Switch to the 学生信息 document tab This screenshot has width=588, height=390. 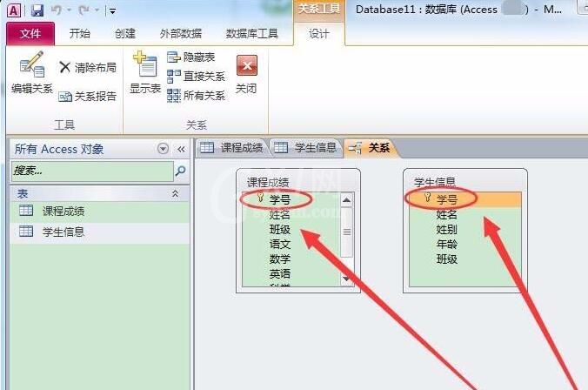point(305,148)
